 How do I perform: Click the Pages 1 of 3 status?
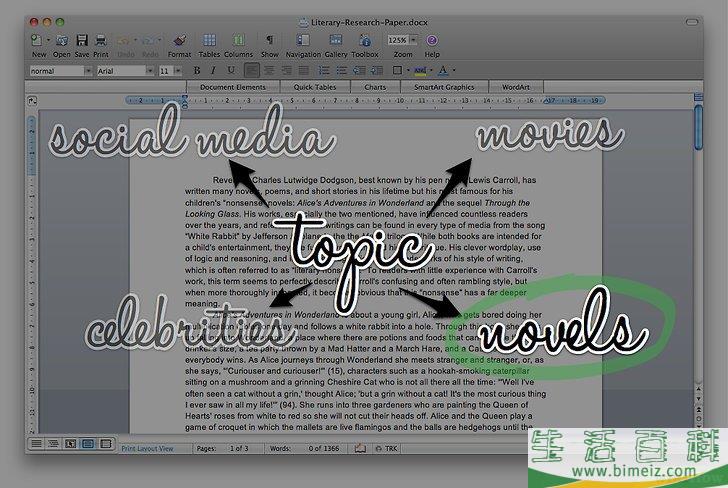222,449
